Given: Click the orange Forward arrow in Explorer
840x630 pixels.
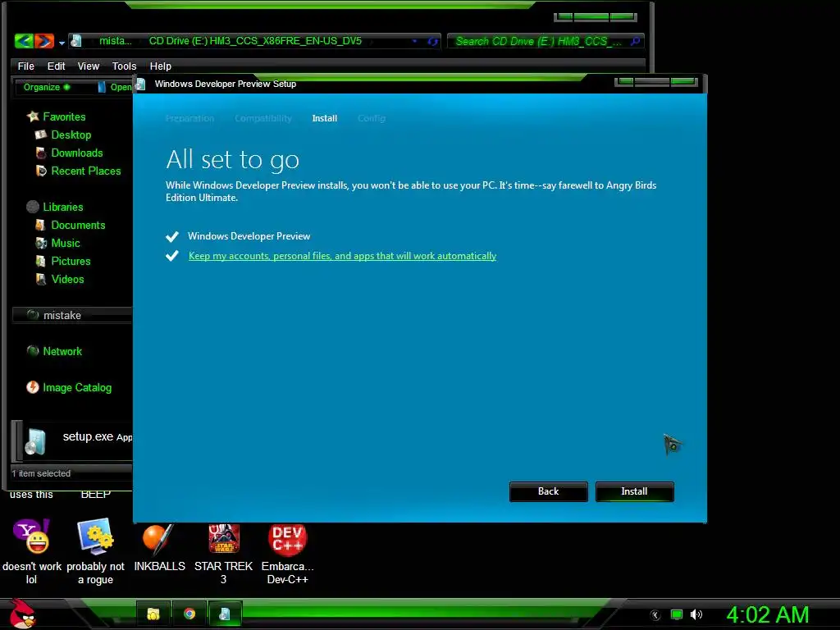Looking at the screenshot, I should click(x=44, y=41).
